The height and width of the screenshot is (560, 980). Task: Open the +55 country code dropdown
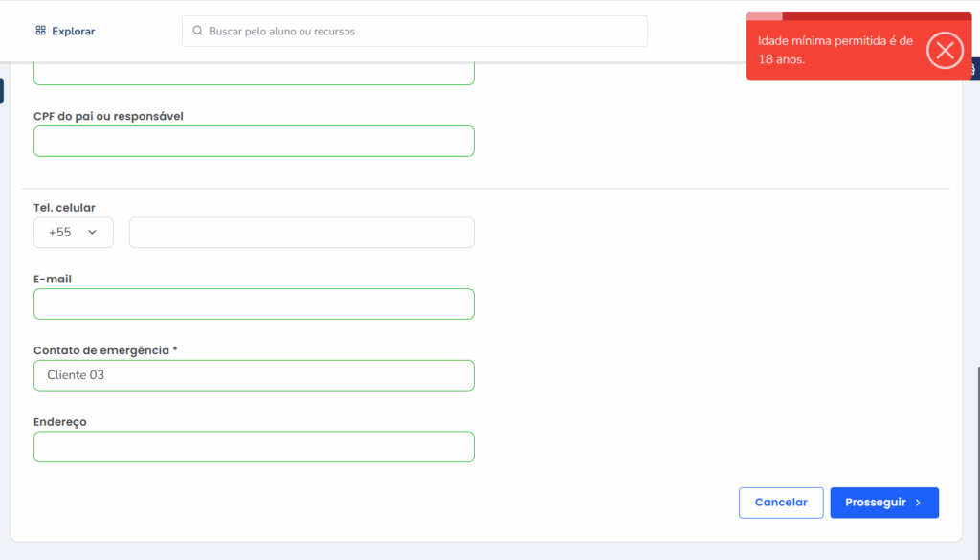point(73,233)
